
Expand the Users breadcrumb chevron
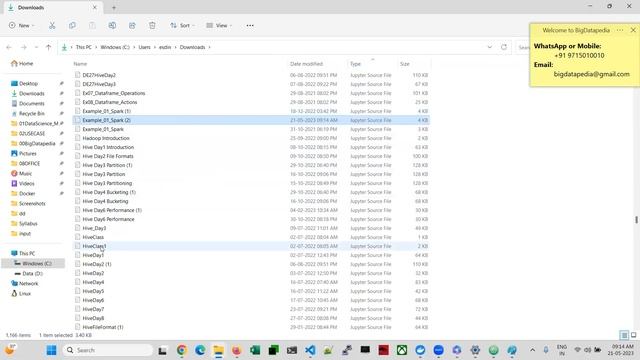tap(155, 47)
